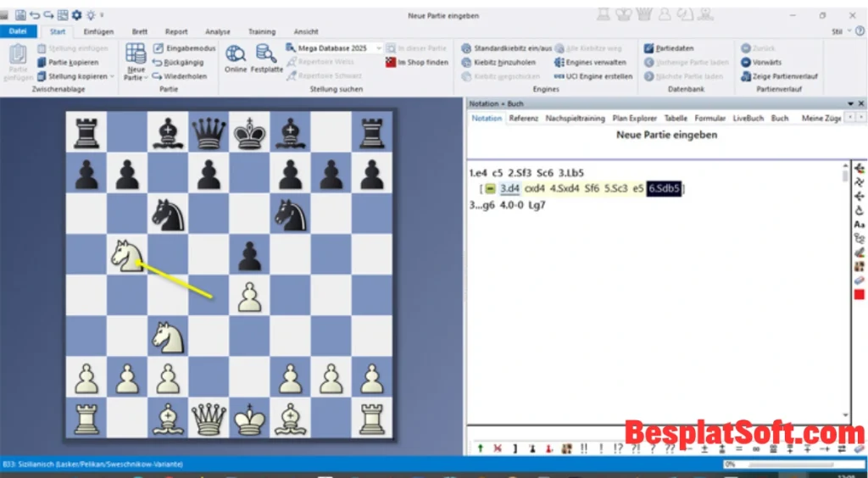Screen dimensions: 868x478
Task: Add the !? annotation symbol
Action: (x=618, y=448)
